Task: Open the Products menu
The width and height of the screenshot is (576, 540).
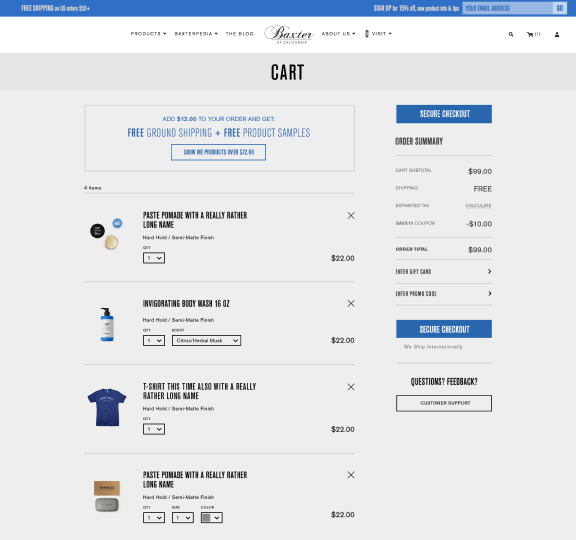Action: (148, 34)
